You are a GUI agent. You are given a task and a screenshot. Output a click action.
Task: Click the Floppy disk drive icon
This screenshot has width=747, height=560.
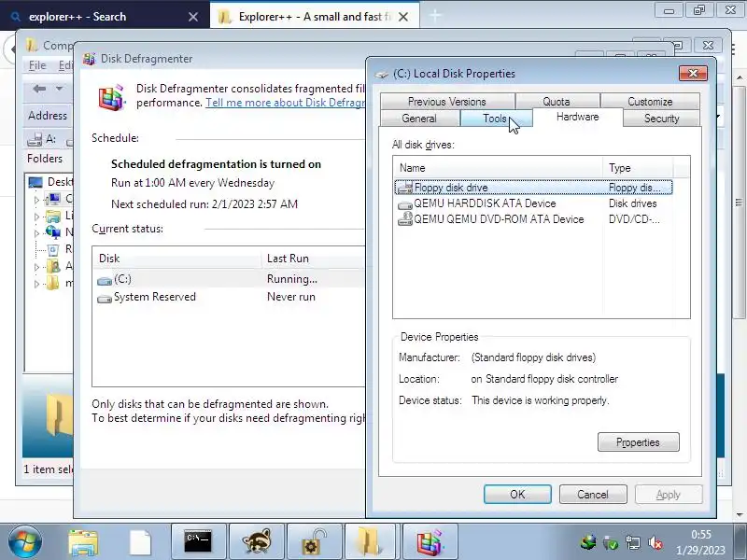pyautogui.click(x=405, y=189)
